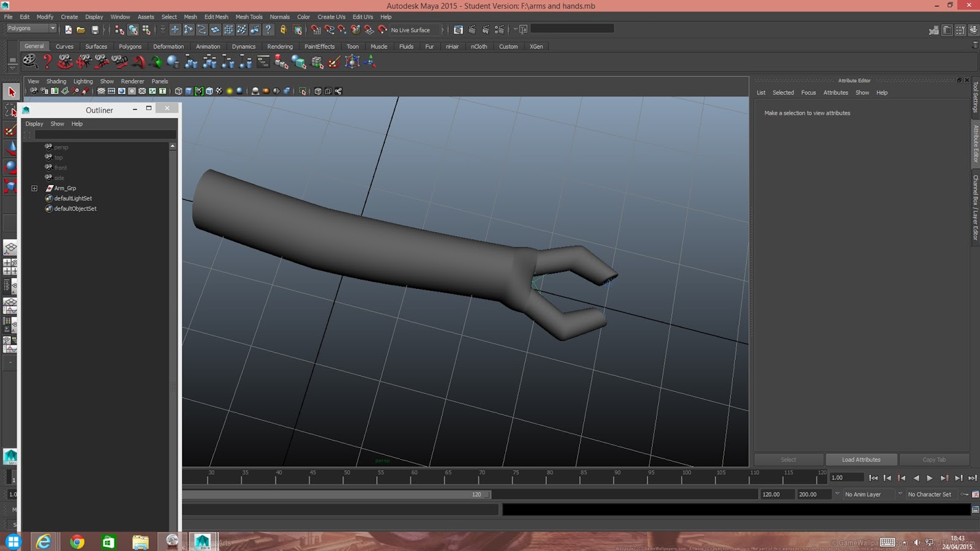The width and height of the screenshot is (980, 551).
Task: Click the Save Scene disk icon
Action: 95,29
